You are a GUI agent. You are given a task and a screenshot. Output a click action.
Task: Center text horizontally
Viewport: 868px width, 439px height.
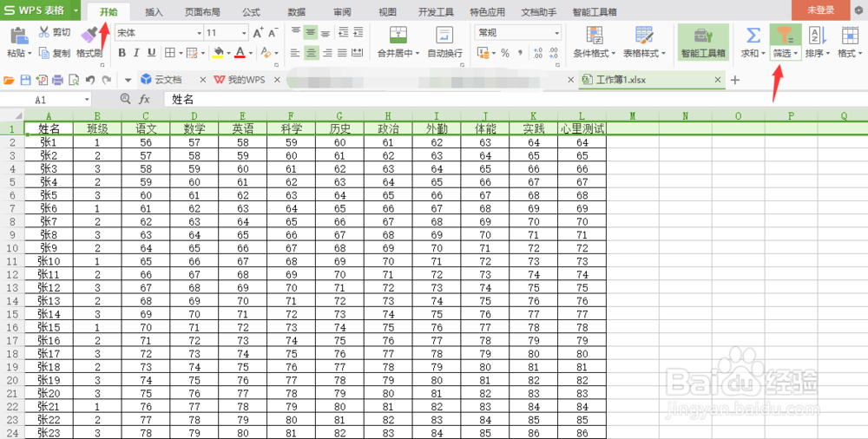click(x=312, y=53)
